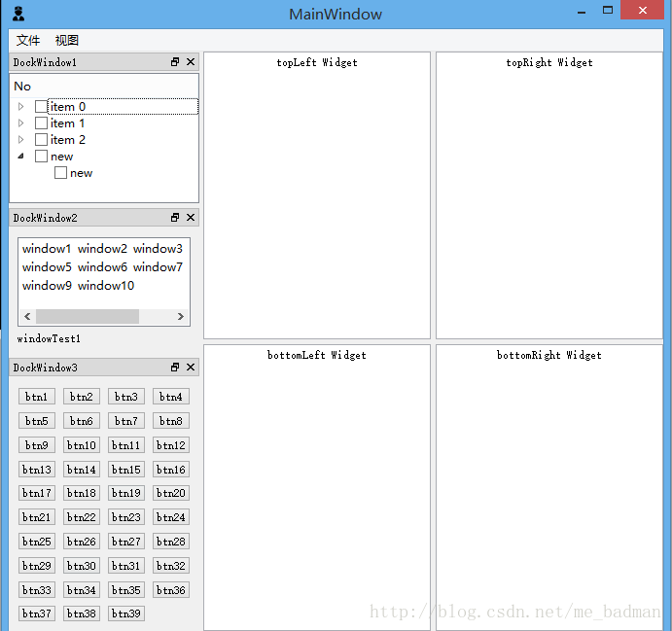Select window10 in the list
Viewport: 672px width, 631px height.
click(x=106, y=285)
